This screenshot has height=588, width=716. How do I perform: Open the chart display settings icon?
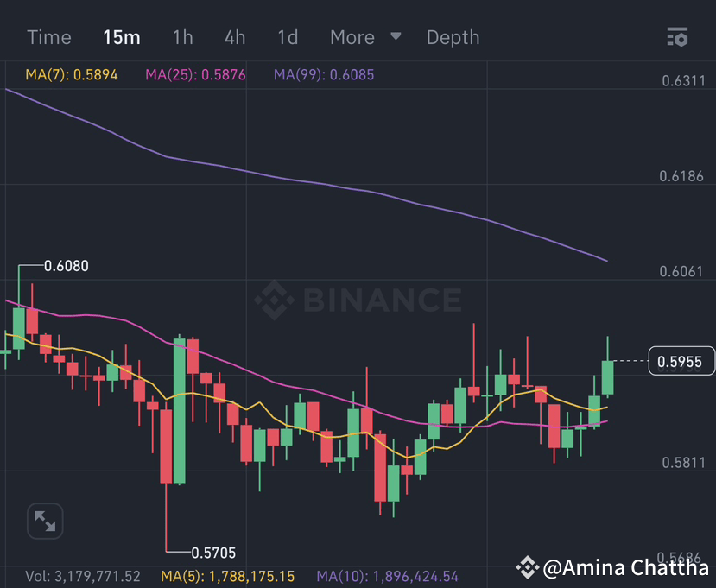(x=677, y=37)
